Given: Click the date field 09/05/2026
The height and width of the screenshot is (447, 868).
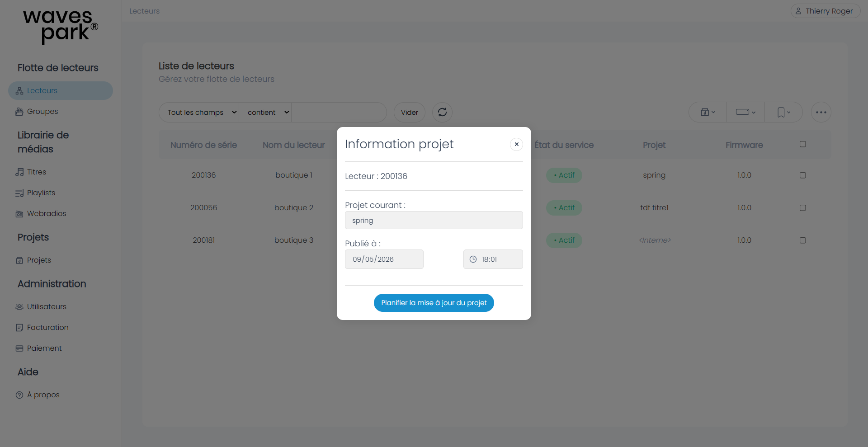Looking at the screenshot, I should click(x=384, y=259).
